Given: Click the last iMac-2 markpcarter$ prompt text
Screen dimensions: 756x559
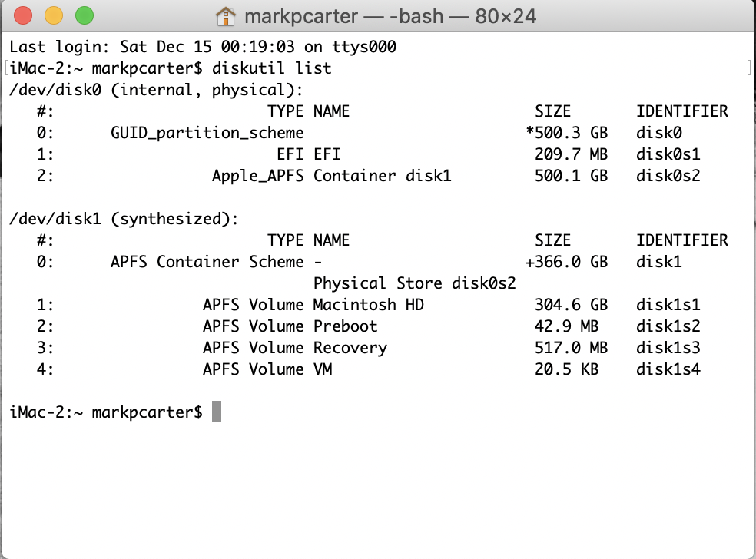Looking at the screenshot, I should click(106, 412).
